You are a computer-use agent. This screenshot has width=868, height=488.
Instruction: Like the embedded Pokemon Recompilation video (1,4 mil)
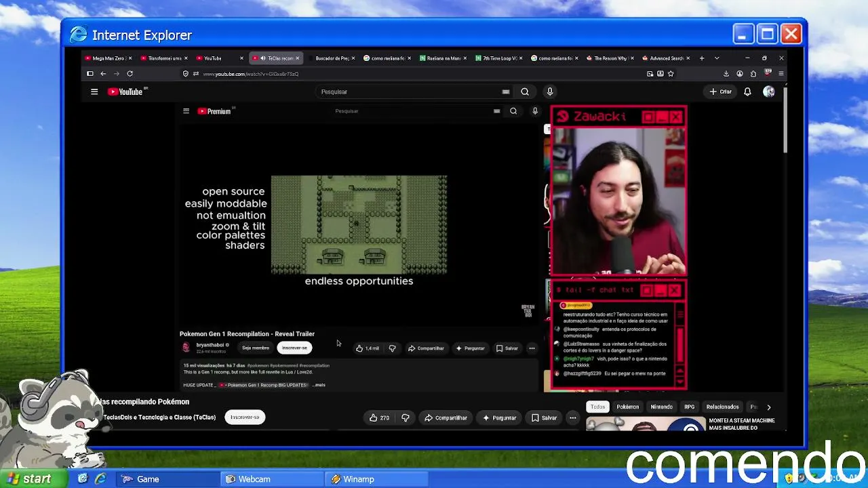point(368,348)
